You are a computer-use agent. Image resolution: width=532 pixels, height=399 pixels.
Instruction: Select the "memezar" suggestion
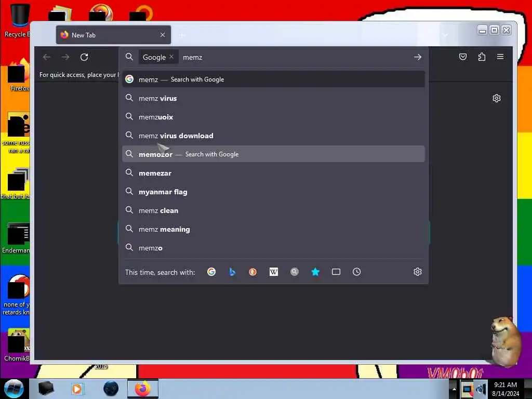click(x=273, y=173)
